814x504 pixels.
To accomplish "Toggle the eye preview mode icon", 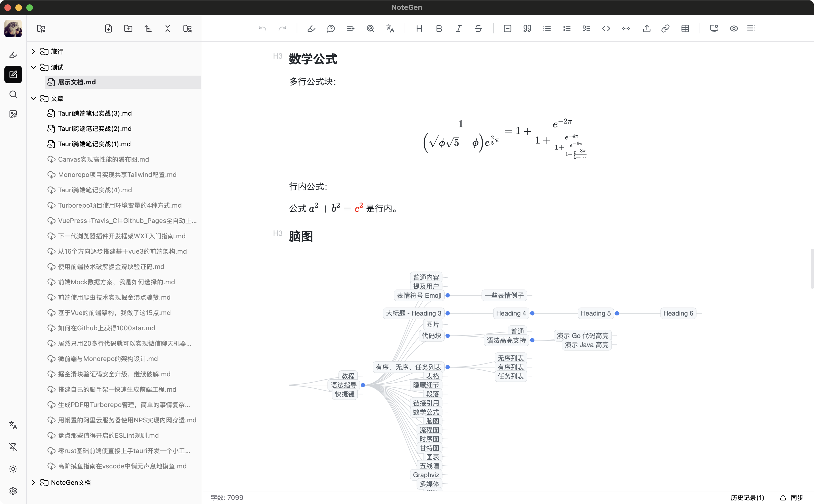I will coord(734,29).
